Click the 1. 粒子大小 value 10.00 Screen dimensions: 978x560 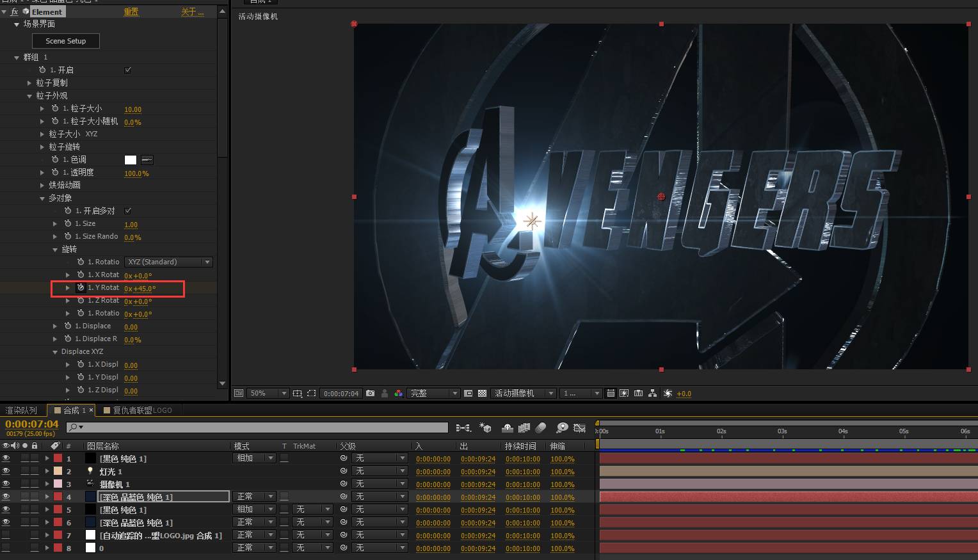tap(132, 109)
